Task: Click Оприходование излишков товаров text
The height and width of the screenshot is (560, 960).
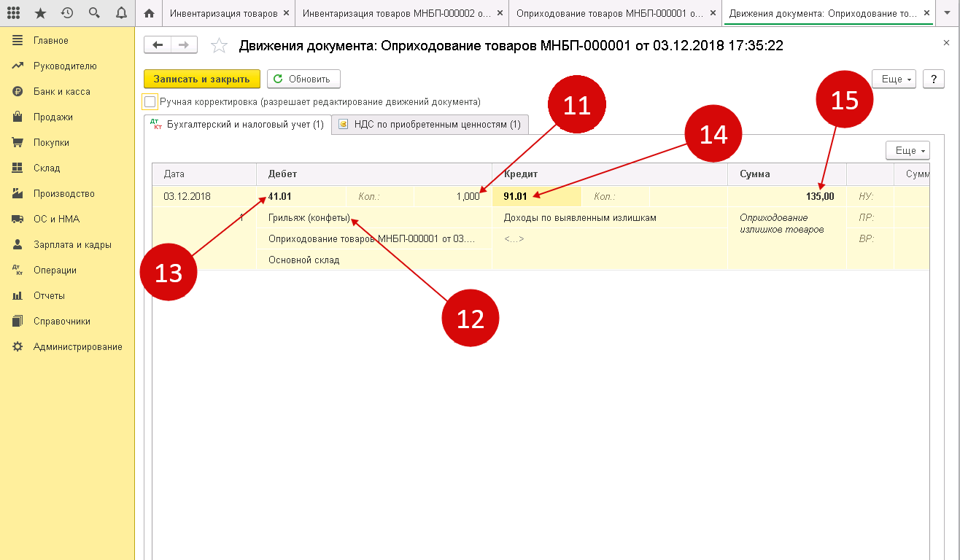Action: tap(781, 223)
